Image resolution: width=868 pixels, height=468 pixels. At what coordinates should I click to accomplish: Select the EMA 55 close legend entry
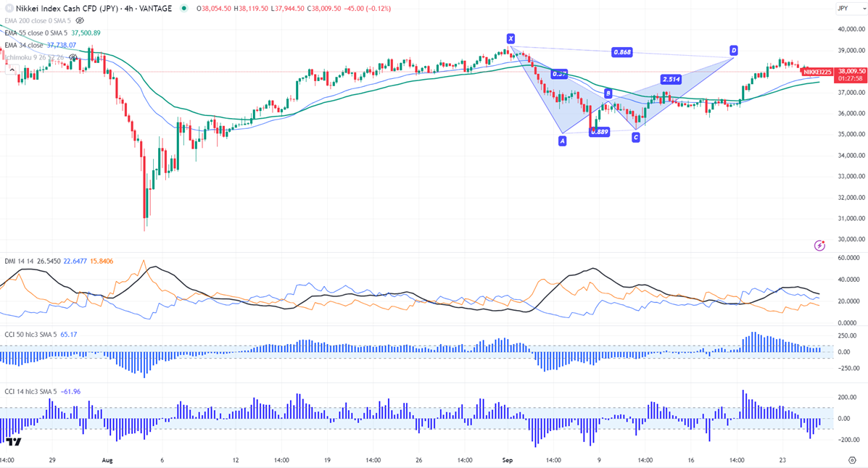coord(36,33)
